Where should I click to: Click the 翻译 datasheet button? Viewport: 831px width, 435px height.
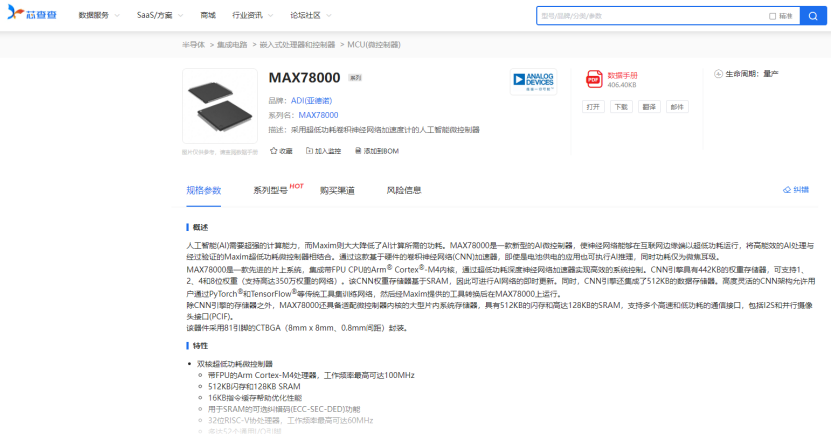(649, 107)
